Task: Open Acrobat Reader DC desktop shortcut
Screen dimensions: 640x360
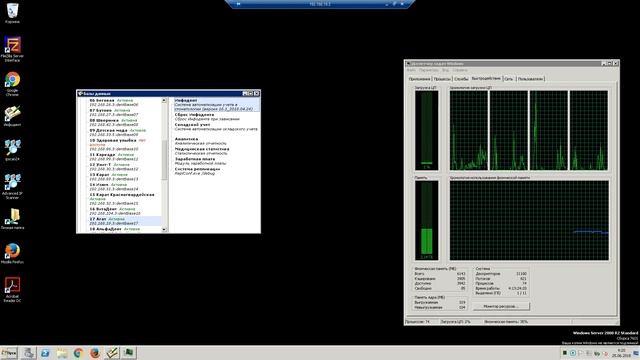Action: point(12,289)
